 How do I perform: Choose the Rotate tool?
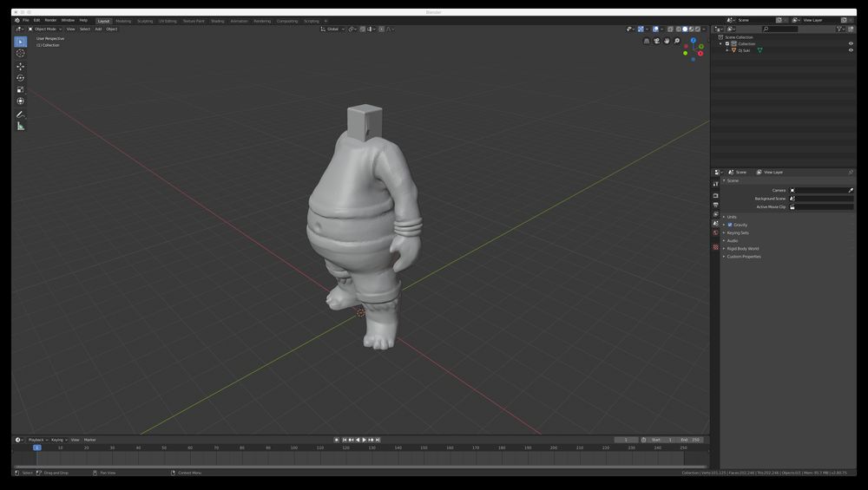(x=21, y=78)
